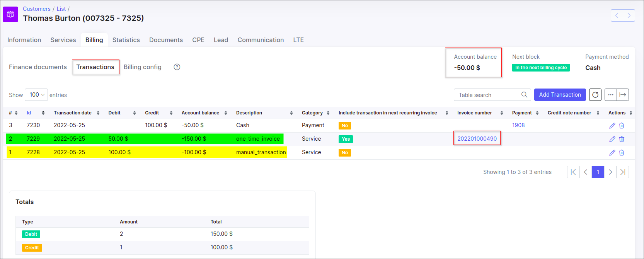The width and height of the screenshot is (644, 259).
Task: Click the Add Transaction button
Action: [x=560, y=95]
